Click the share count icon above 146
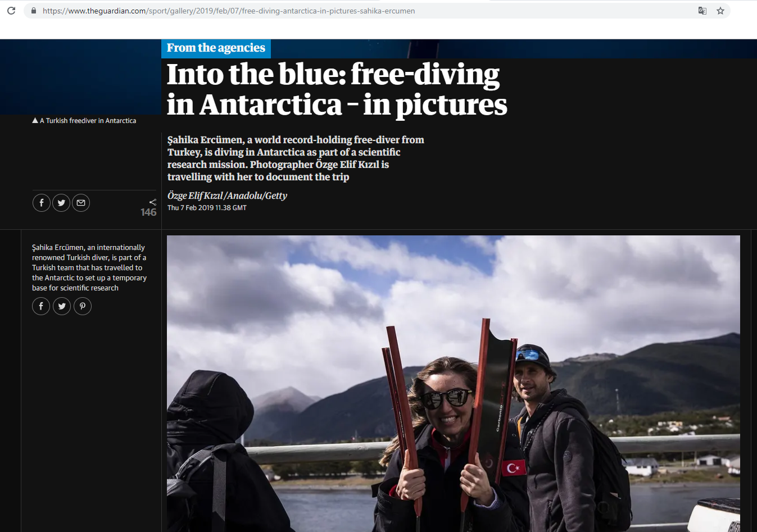Screen dimensions: 757x532 (x=152, y=202)
